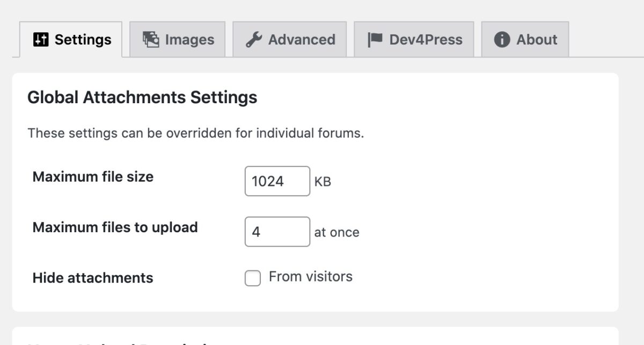Viewport: 644px width, 345px height.
Task: Click the 'at once' text
Action: pyautogui.click(x=337, y=232)
